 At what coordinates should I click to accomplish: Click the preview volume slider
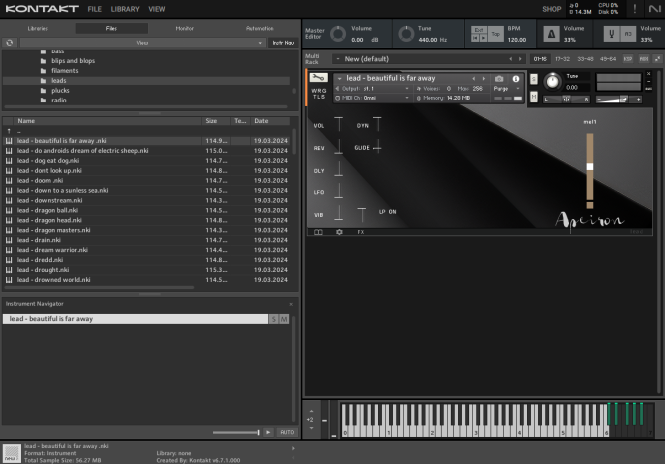point(236,432)
